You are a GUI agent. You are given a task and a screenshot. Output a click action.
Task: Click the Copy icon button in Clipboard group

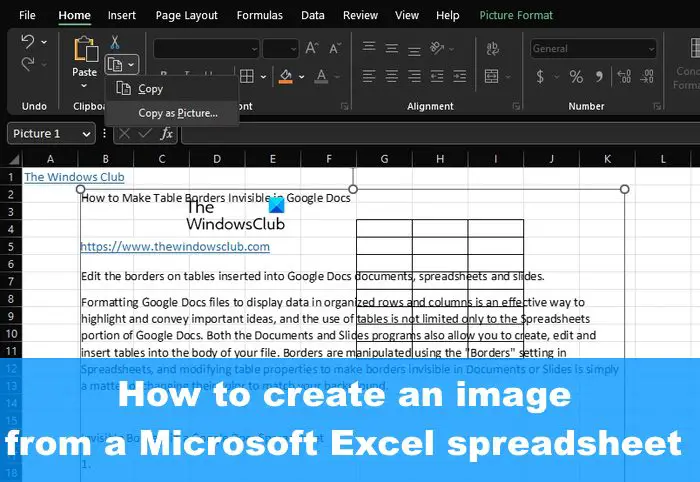coord(115,65)
